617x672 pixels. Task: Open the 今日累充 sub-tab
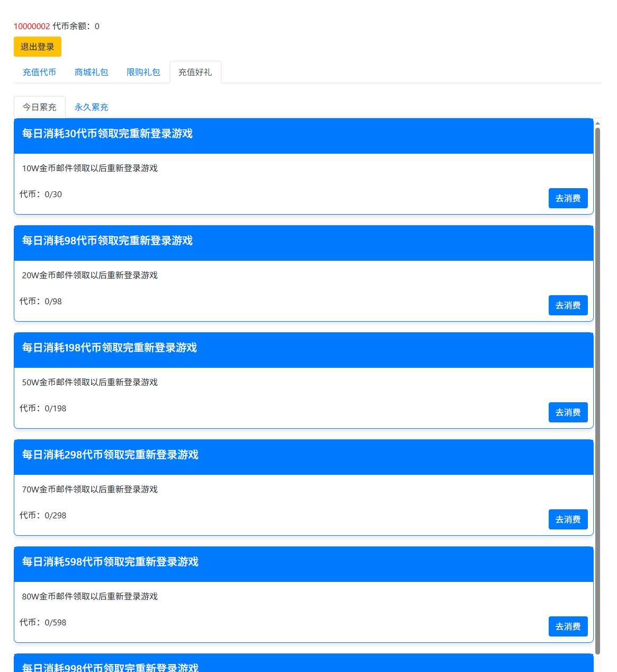pos(39,107)
